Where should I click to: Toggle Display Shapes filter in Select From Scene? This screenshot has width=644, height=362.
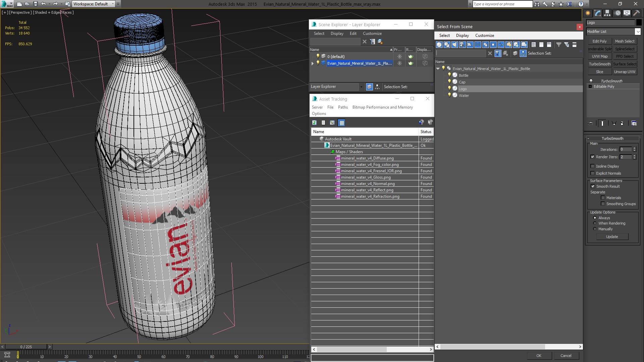pyautogui.click(x=447, y=45)
